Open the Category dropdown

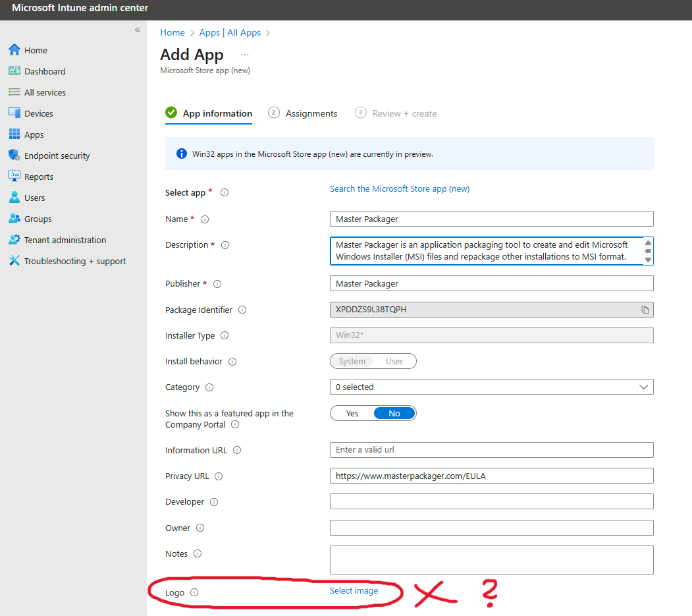pos(491,387)
